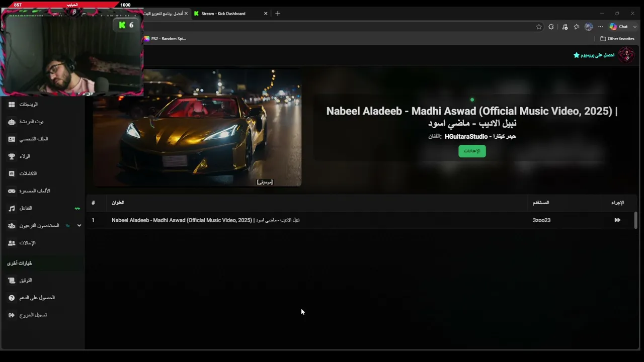Click the row number 1 in the queue
The image size is (644, 362).
93,220
